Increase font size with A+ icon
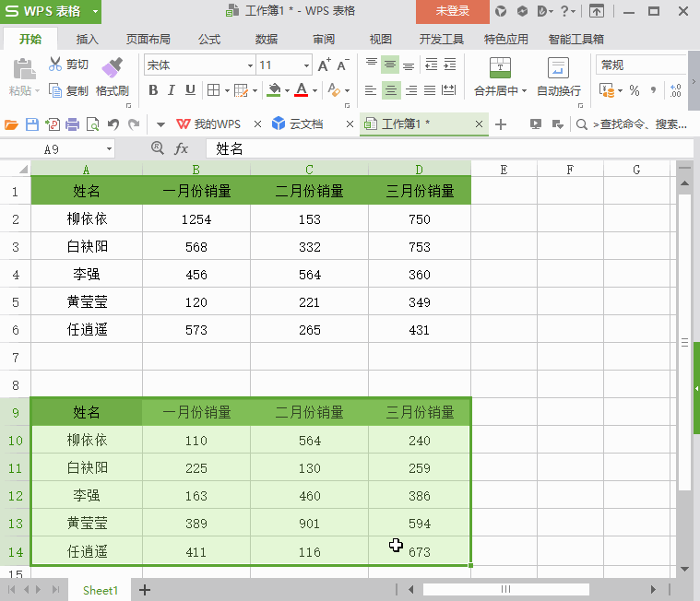Viewport: 700px width, 601px height. pyautogui.click(x=325, y=65)
